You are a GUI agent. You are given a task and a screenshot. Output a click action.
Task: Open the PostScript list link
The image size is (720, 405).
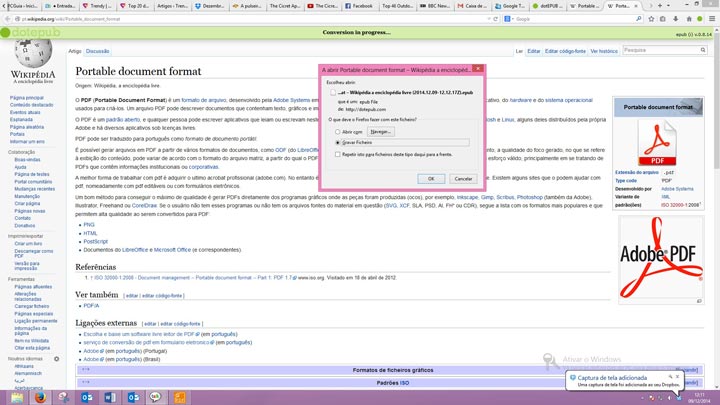pos(96,242)
